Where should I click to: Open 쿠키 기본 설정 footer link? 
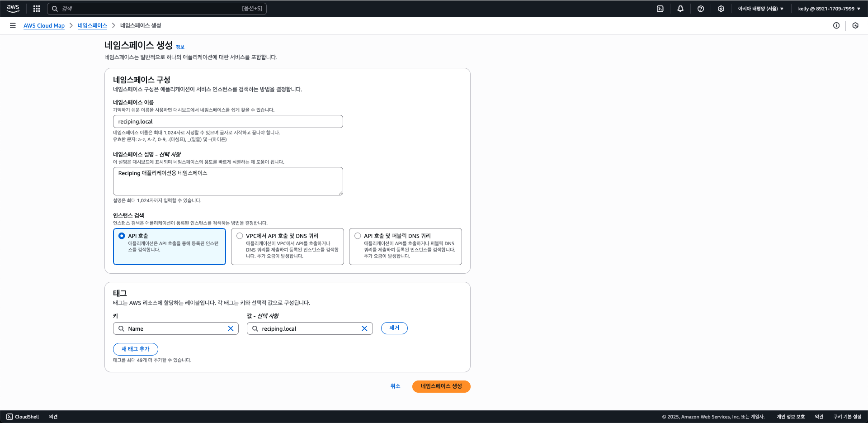click(848, 417)
